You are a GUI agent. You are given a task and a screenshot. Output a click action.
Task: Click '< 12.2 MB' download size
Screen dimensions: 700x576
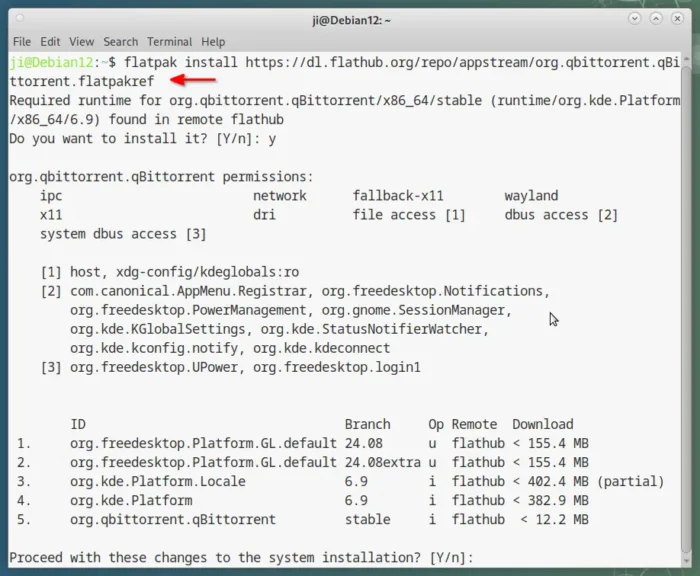pyautogui.click(x=554, y=520)
